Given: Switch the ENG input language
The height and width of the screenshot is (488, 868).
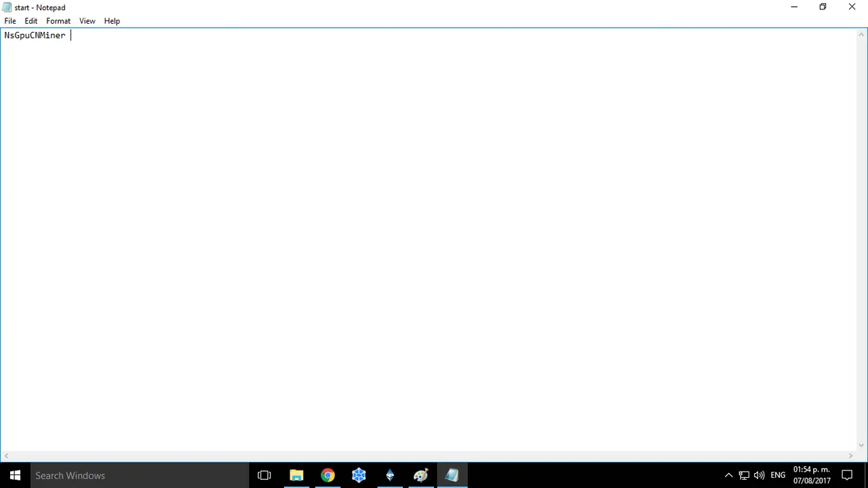Looking at the screenshot, I should [x=778, y=475].
